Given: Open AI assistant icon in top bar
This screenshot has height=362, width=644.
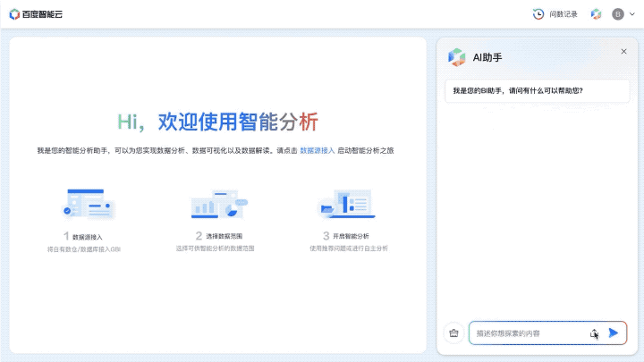Looking at the screenshot, I should [596, 14].
